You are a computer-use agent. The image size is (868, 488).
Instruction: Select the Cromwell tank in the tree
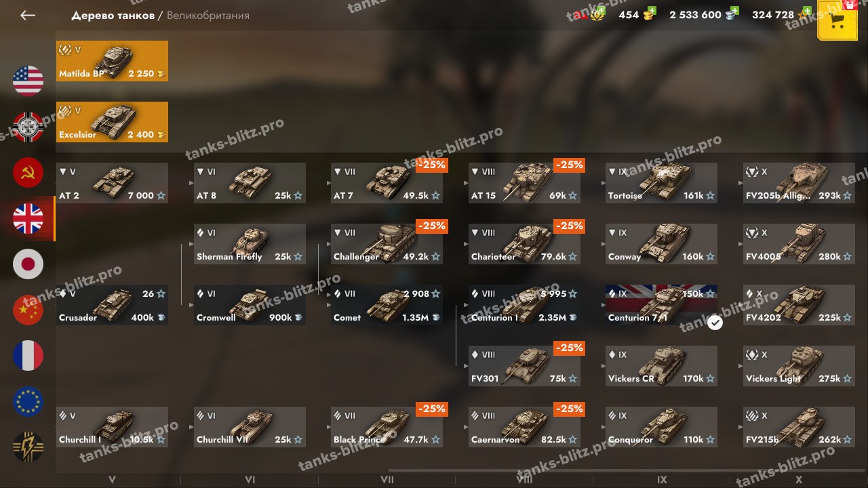[250, 305]
